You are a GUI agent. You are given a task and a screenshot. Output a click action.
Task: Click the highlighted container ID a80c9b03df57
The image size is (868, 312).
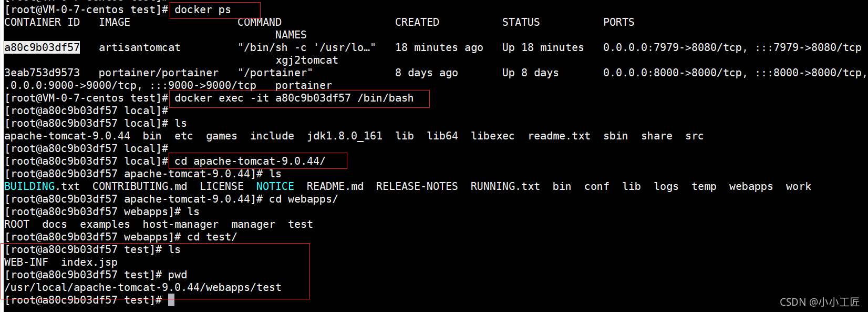point(42,47)
